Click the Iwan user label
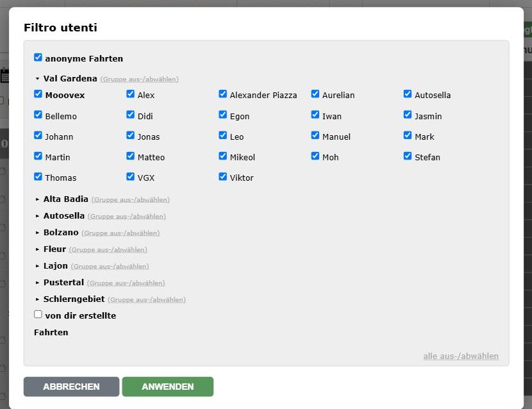Image resolution: width=532 pixels, height=409 pixels. coord(332,116)
